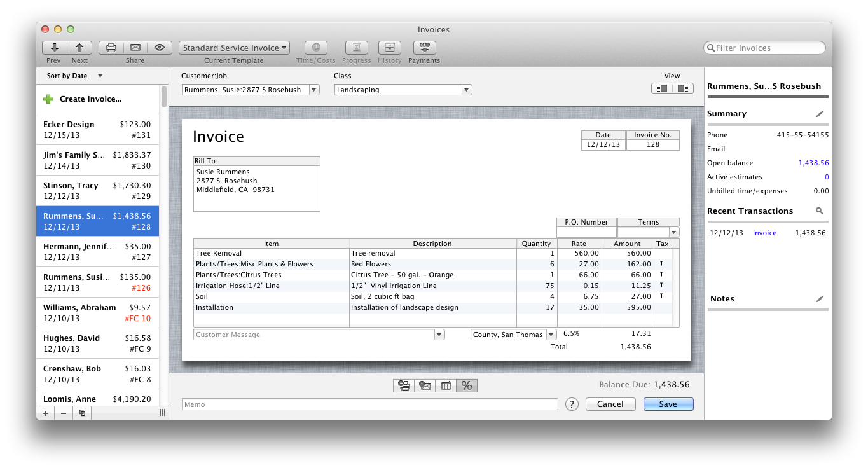
Task: Preview the invoice with the eye icon
Action: [160, 48]
